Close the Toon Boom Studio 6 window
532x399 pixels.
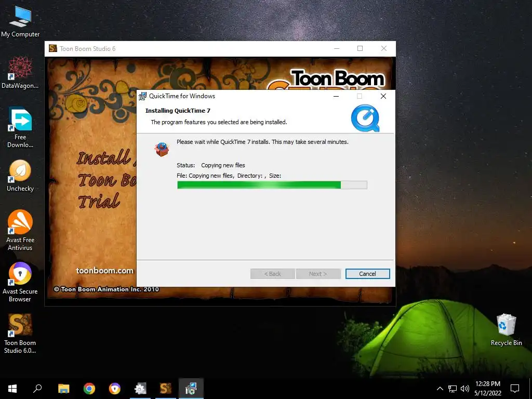[x=384, y=48]
